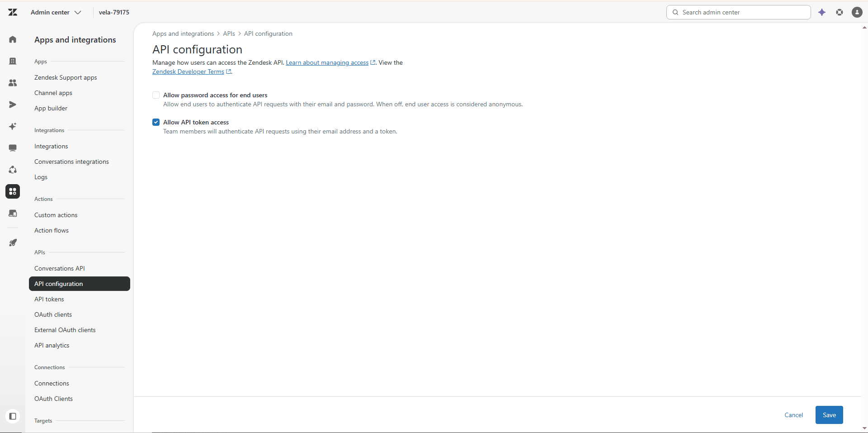
Task: Open the Channels arrow icon in rail
Action: [13, 105]
